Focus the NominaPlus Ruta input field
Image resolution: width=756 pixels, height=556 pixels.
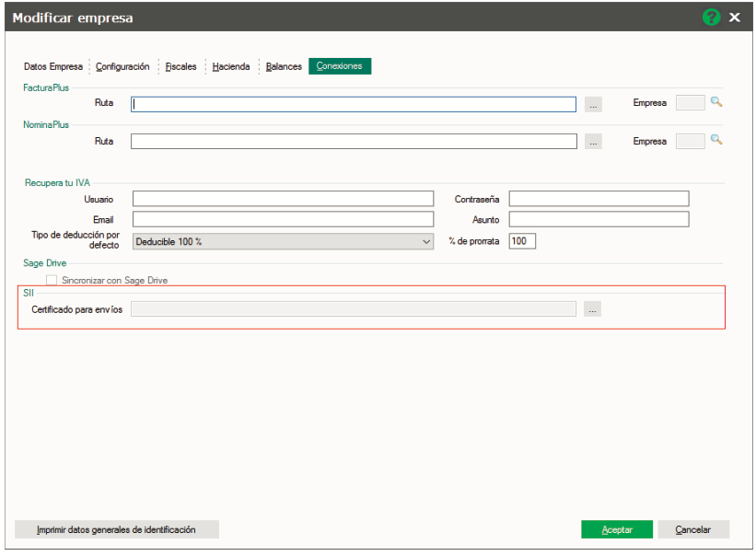[354, 142]
